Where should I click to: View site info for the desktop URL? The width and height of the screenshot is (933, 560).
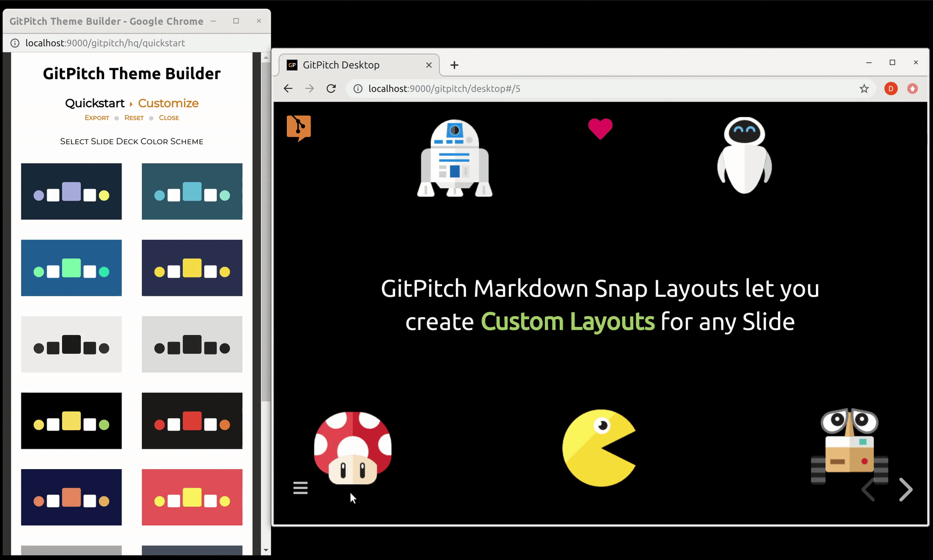click(x=358, y=88)
